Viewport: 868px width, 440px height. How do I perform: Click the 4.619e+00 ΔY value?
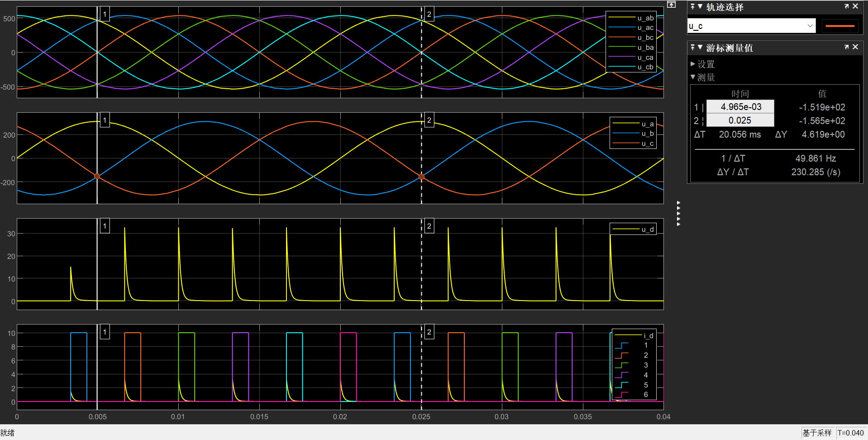pyautogui.click(x=823, y=134)
